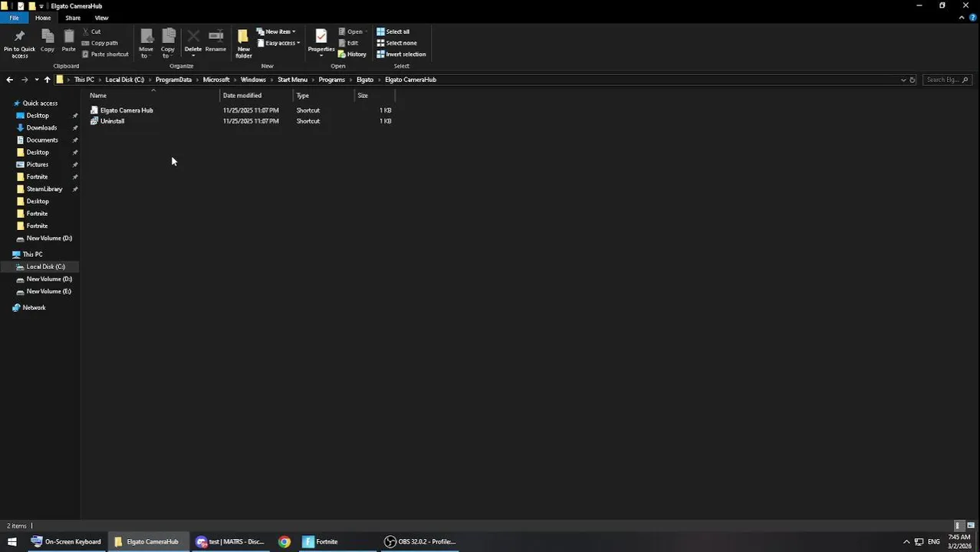
Task: Open Downloads in navigation pane
Action: pyautogui.click(x=41, y=128)
